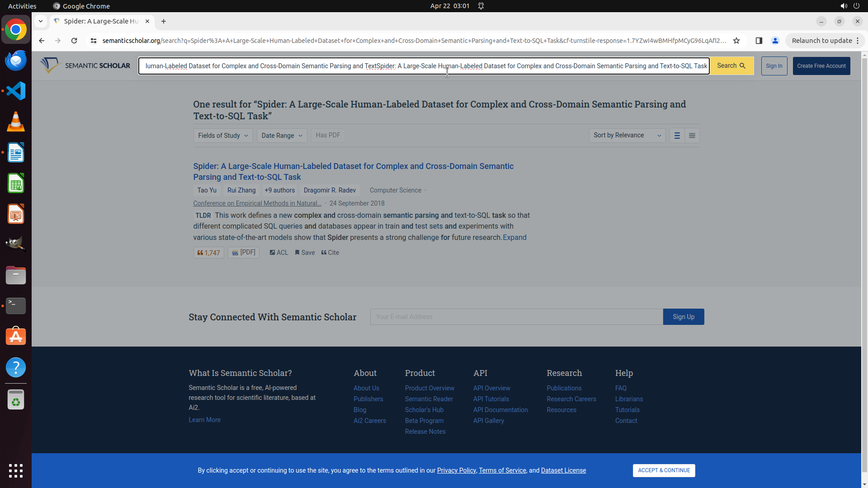Click the Semantic Scholar logo

(x=85, y=66)
